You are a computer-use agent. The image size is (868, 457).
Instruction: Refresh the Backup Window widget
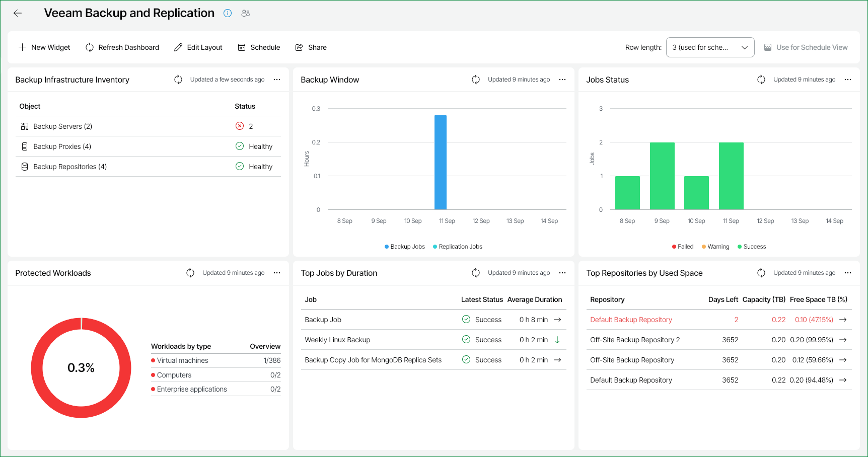[475, 80]
